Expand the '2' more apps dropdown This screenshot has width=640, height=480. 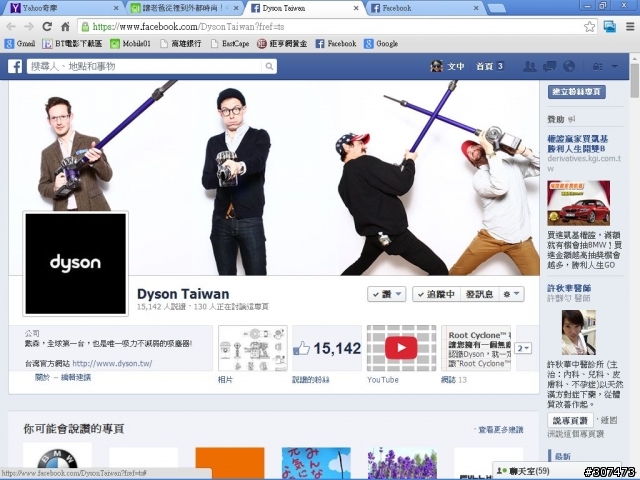click(523, 348)
